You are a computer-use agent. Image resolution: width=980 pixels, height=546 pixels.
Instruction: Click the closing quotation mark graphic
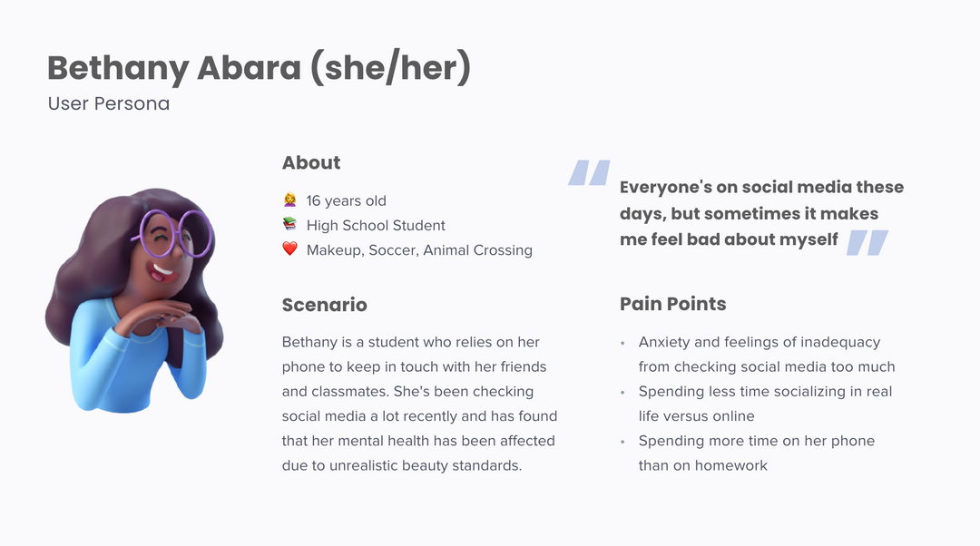867,242
